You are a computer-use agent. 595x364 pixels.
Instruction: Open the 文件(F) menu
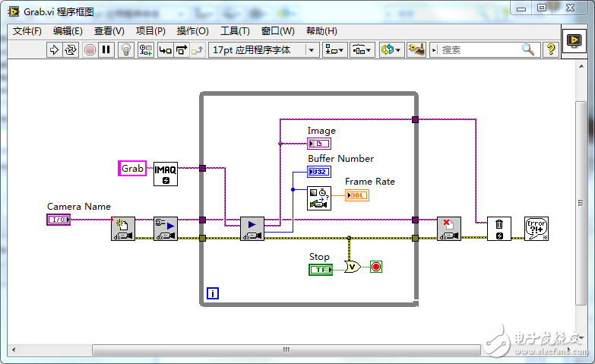pyautogui.click(x=27, y=31)
